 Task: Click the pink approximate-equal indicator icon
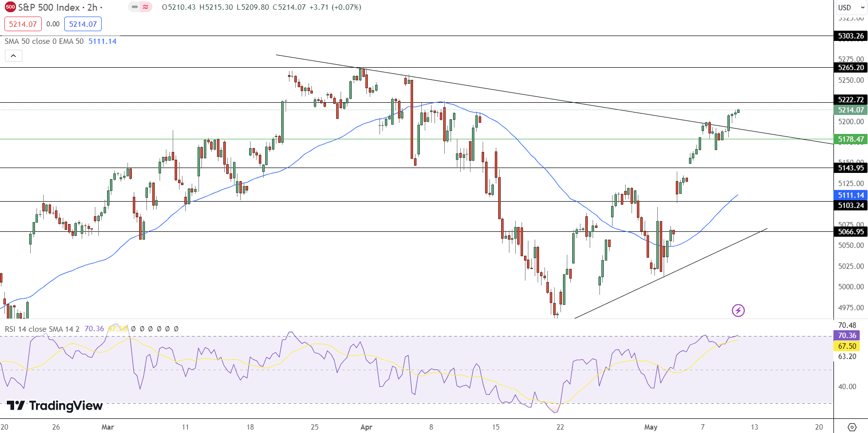point(145,7)
